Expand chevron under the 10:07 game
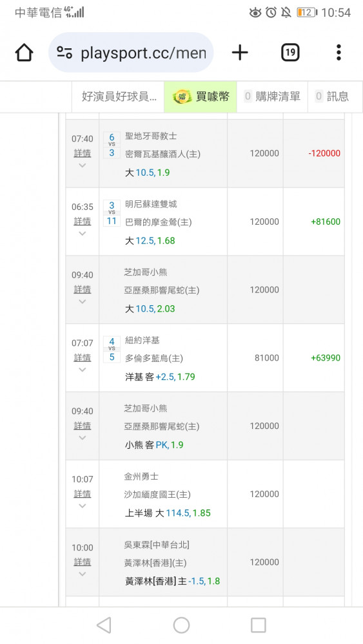The height and width of the screenshot is (644, 363). (83, 506)
